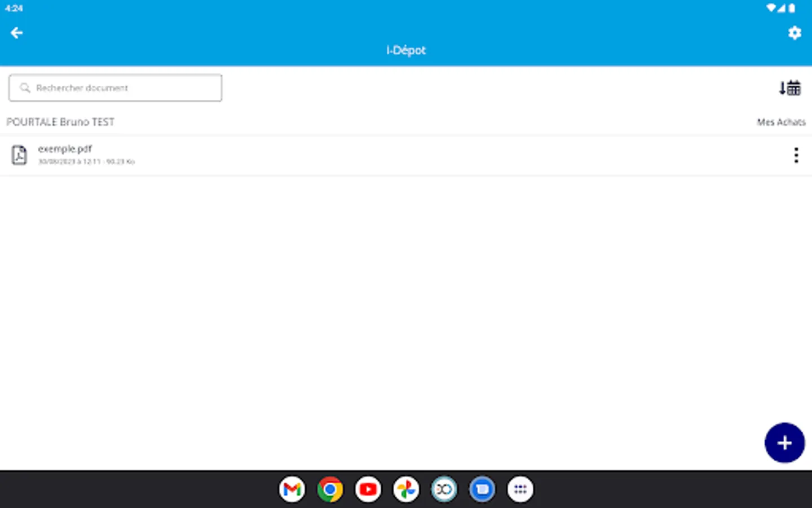Click the Wi-Fi status icon

tap(771, 8)
